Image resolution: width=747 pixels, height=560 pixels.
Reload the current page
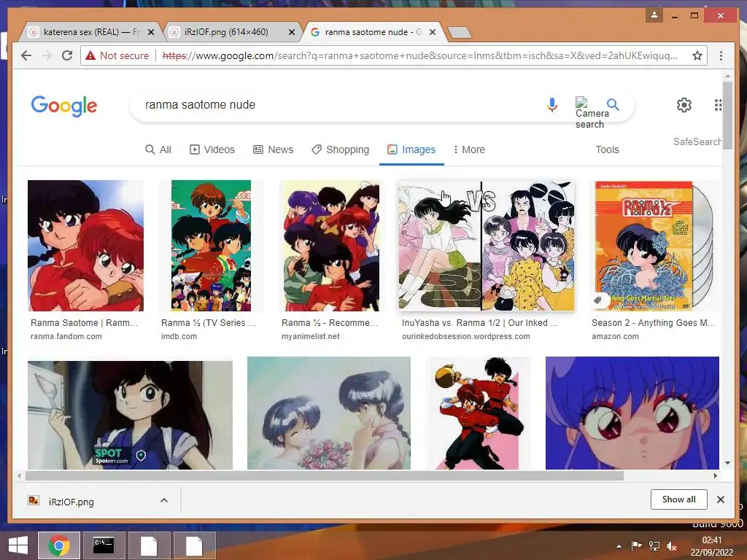67,55
